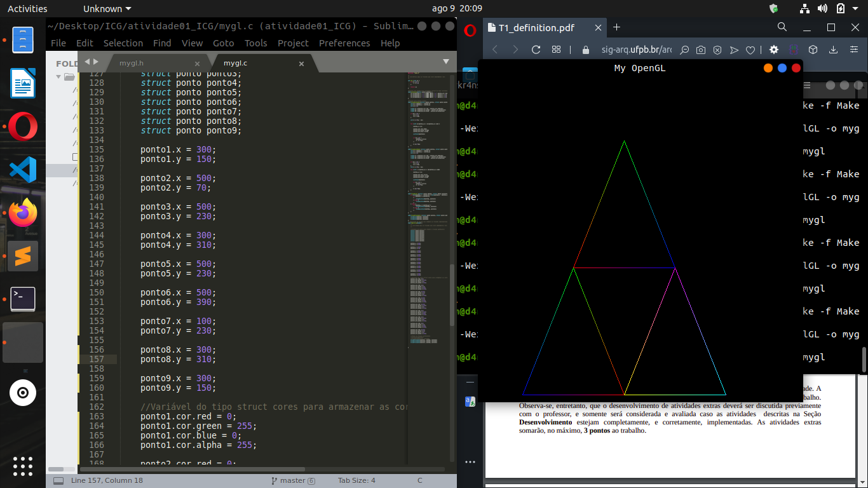868x488 pixels.
Task: Open the gear extension icon in Opera's toolbar
Action: click(x=773, y=50)
